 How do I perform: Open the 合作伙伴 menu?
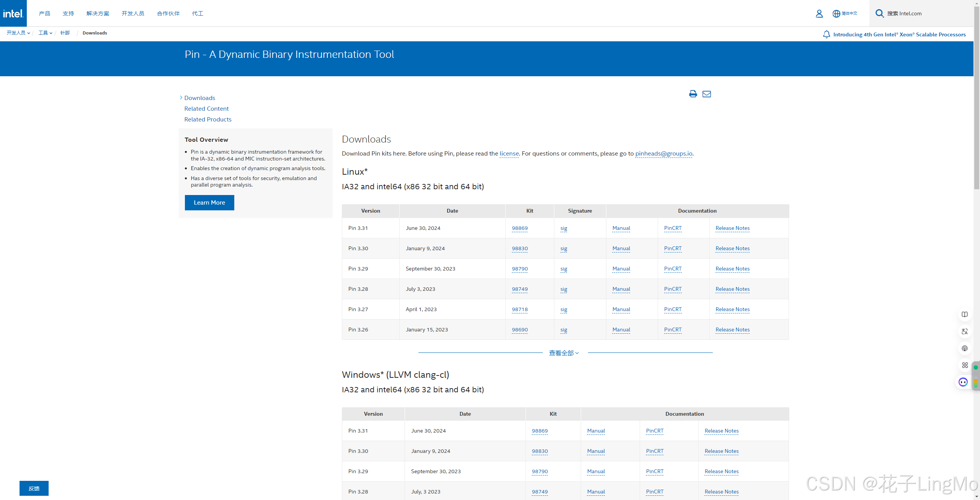[x=168, y=13]
